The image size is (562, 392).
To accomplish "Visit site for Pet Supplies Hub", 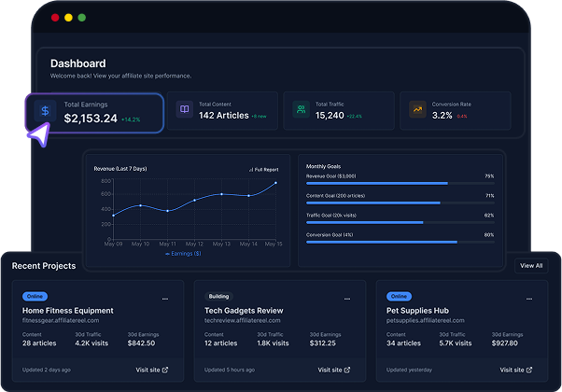I will [516, 370].
